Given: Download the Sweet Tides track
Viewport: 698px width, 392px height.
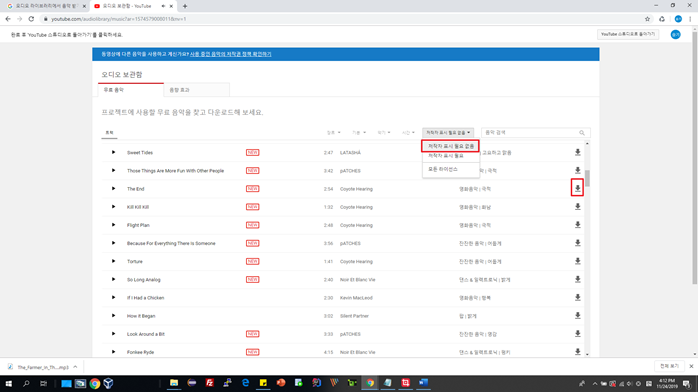Looking at the screenshot, I should pyautogui.click(x=577, y=152).
